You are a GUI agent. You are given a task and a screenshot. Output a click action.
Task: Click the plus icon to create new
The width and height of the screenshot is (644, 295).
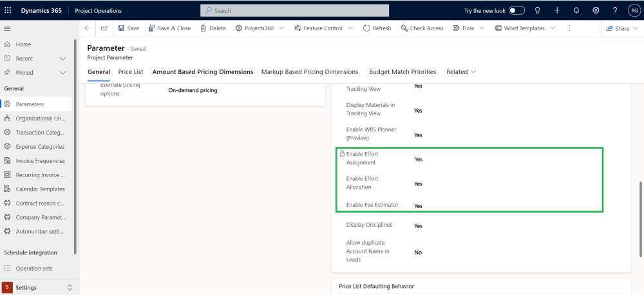[557, 10]
